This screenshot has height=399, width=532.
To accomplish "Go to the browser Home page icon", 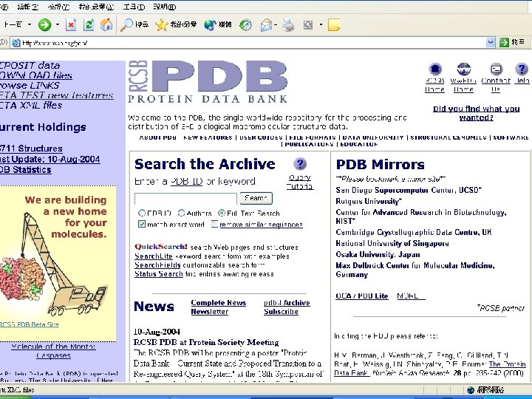I will coord(106,25).
